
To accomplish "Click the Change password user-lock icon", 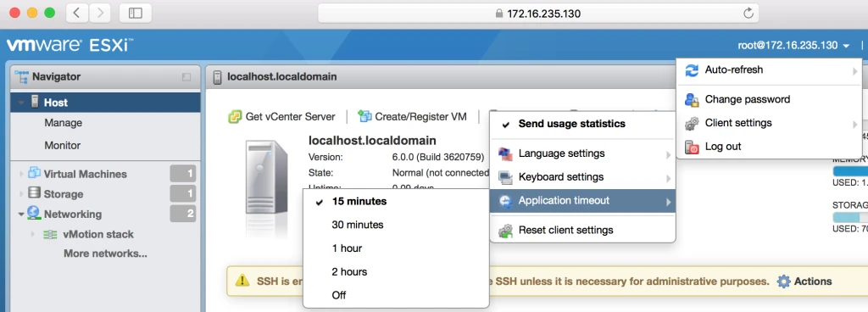I will coord(692,99).
